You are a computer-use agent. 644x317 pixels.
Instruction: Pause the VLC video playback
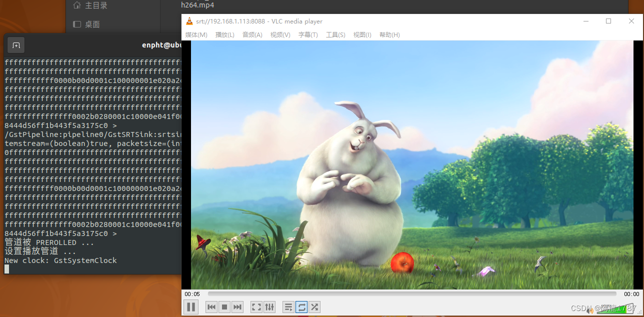tap(191, 307)
